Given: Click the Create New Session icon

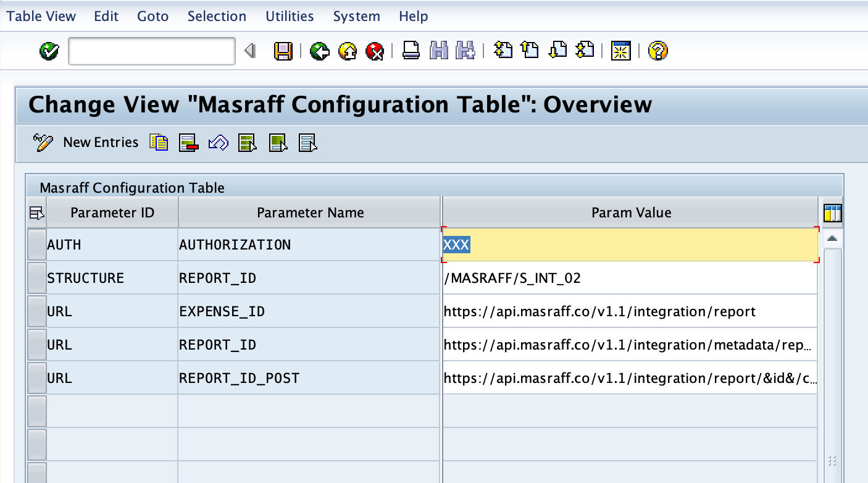Looking at the screenshot, I should [620, 51].
